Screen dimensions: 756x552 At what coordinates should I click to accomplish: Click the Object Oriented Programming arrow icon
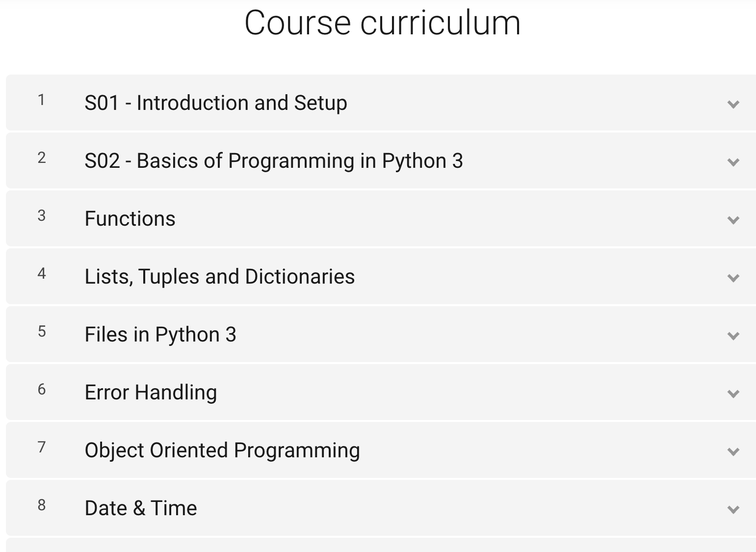click(x=733, y=451)
